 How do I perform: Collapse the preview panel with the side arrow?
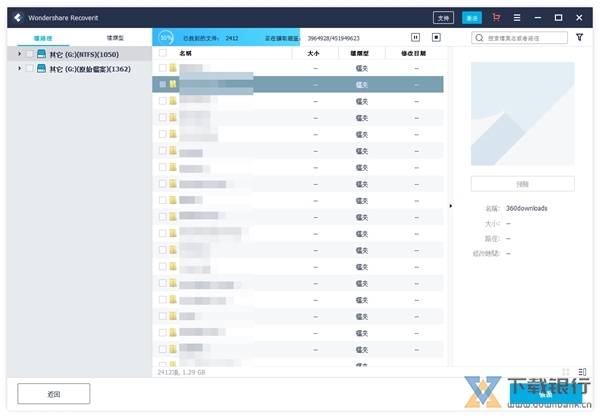coord(451,206)
